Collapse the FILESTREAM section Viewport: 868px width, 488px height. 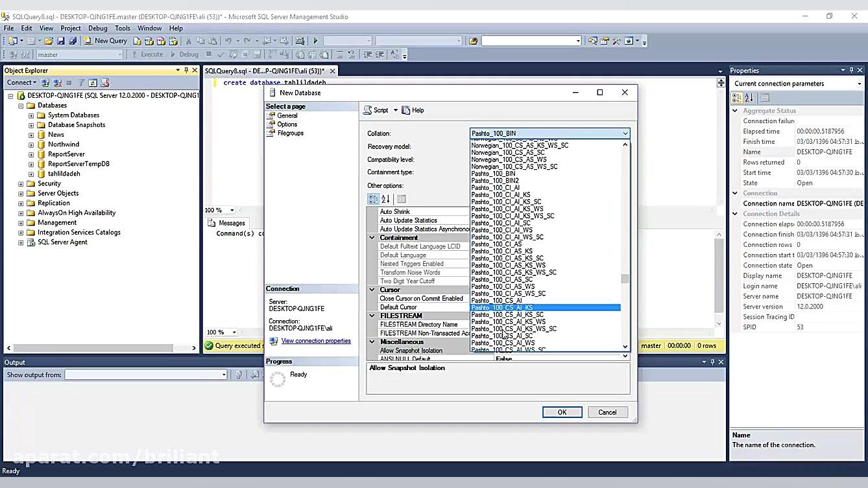pyautogui.click(x=372, y=316)
